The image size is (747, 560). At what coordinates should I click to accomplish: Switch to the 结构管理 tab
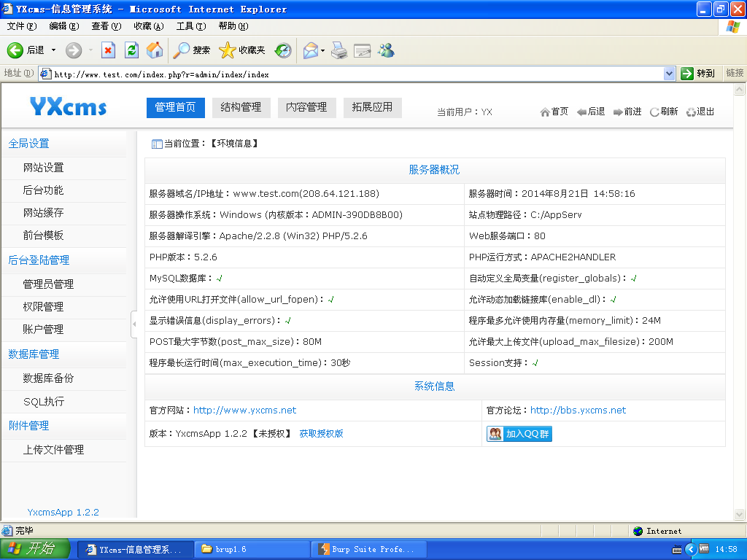[241, 108]
